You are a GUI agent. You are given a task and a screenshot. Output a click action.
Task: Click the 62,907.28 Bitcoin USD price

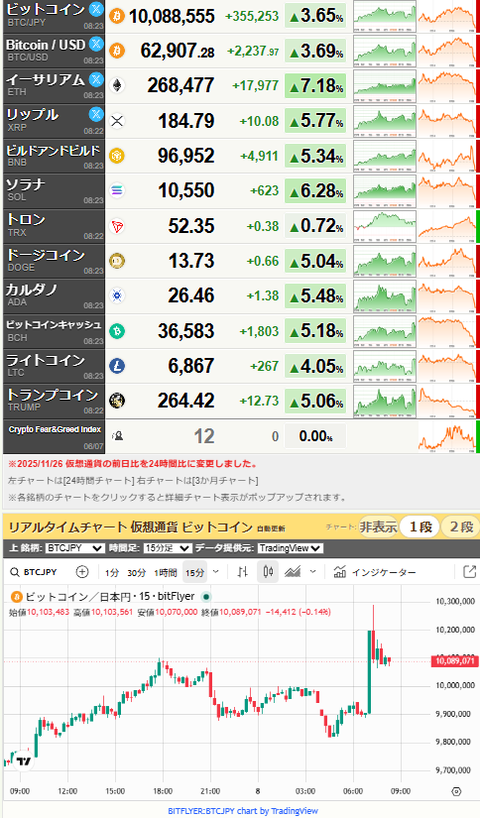[x=177, y=51]
